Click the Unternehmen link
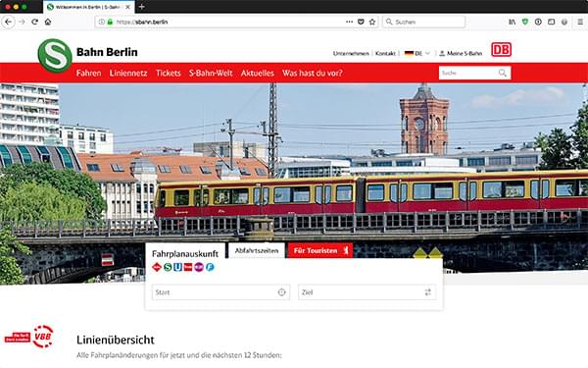 pyautogui.click(x=351, y=53)
